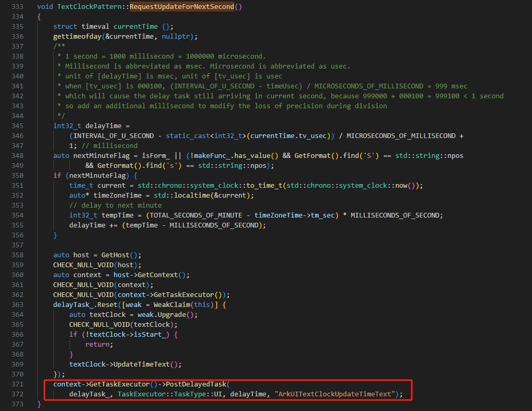Click 'CHECK_NULL_VOID(context->GetTaskExecutor())' line
Viewport: 532px width, 411px height.
(140, 294)
